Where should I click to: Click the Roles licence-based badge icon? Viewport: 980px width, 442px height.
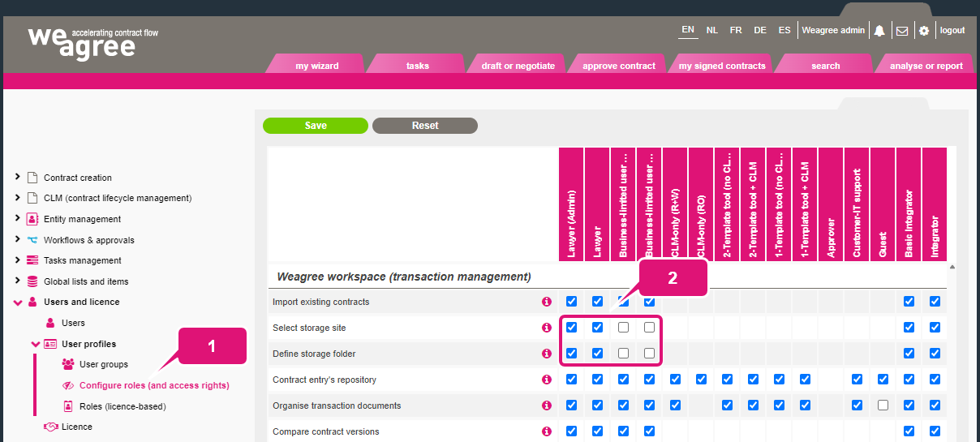point(68,406)
